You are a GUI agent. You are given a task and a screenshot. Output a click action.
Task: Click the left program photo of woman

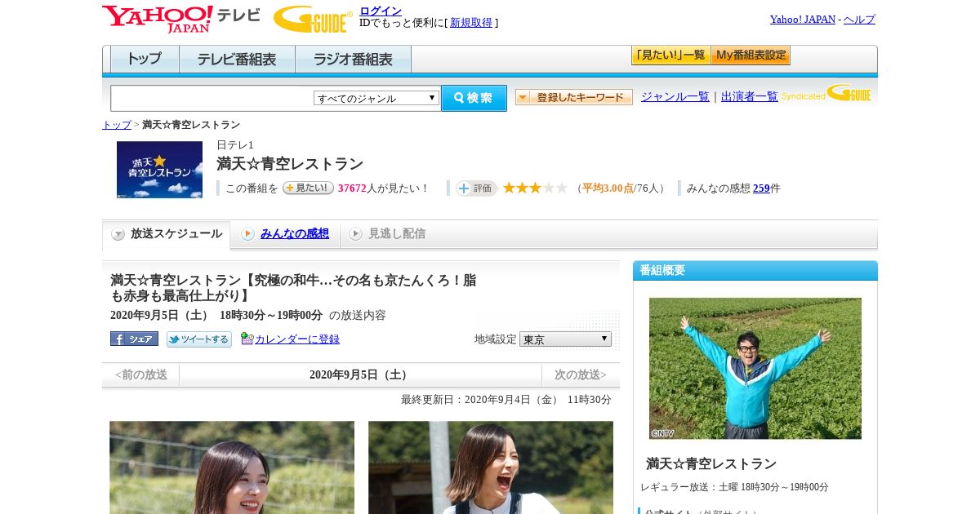point(232,467)
